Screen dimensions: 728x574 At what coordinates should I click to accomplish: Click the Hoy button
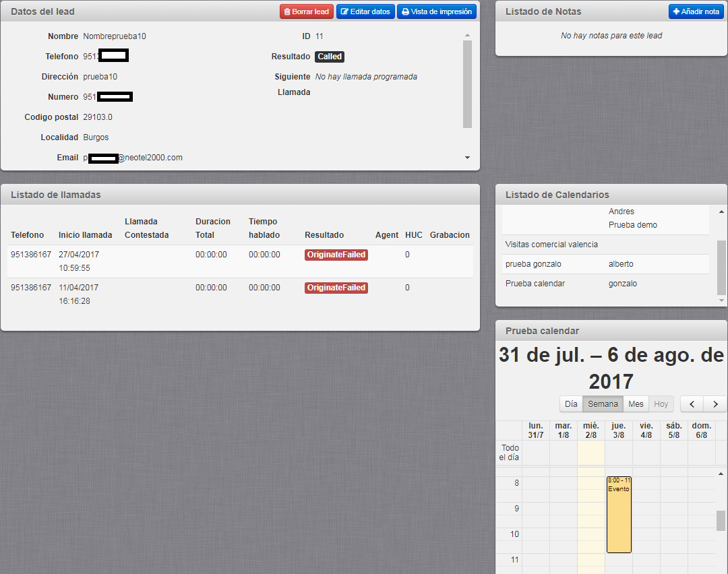coord(661,404)
